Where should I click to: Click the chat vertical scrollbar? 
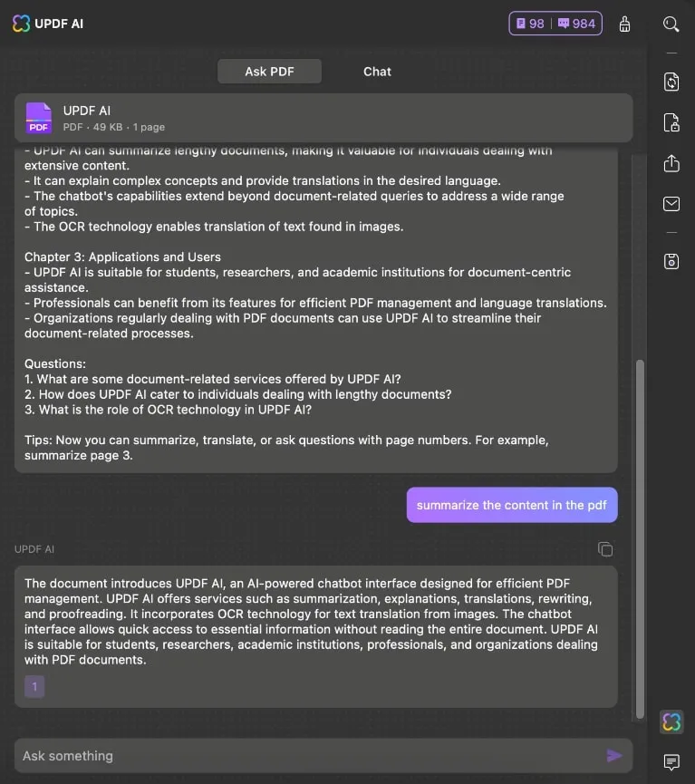click(x=640, y=539)
